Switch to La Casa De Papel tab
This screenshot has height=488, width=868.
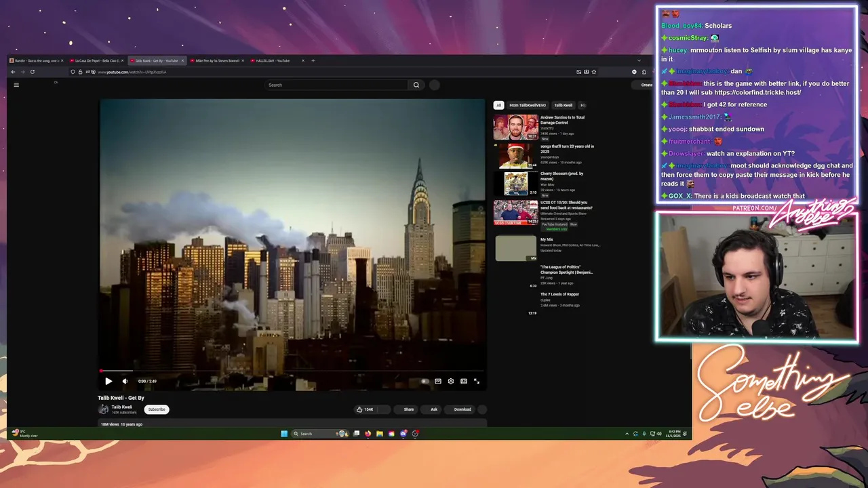(96, 60)
